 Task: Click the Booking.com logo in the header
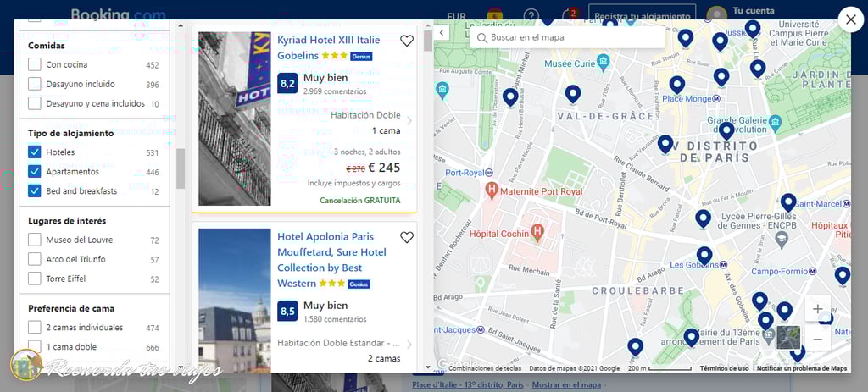(x=119, y=14)
